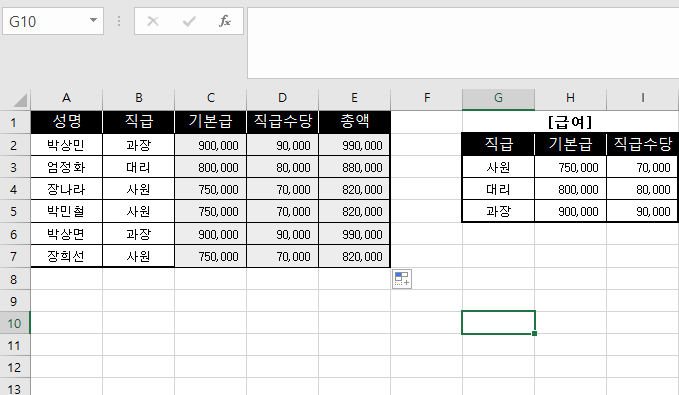Click the 820,000 cell in row 7
Image resolution: width=679 pixels, height=395 pixels.
pyautogui.click(x=354, y=256)
